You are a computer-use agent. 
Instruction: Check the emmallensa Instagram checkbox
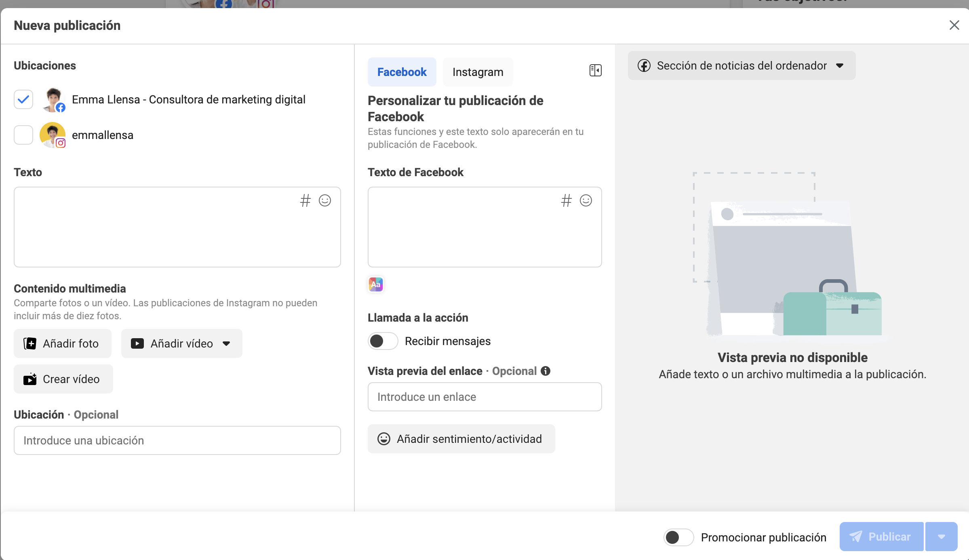point(23,135)
